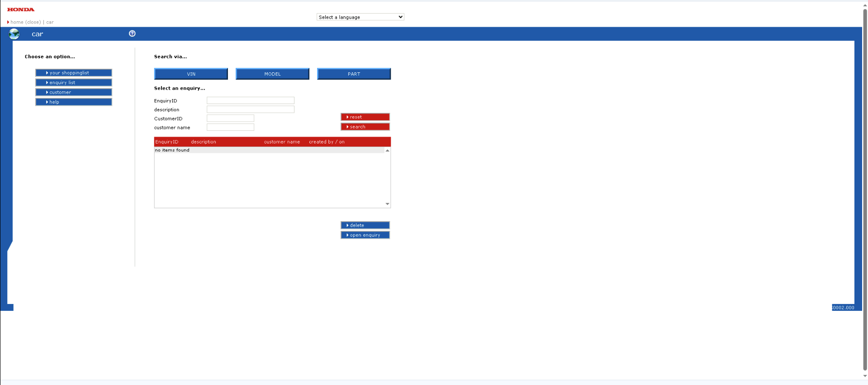Click the customer name input field
This screenshot has width=868, height=385.
coord(230,128)
